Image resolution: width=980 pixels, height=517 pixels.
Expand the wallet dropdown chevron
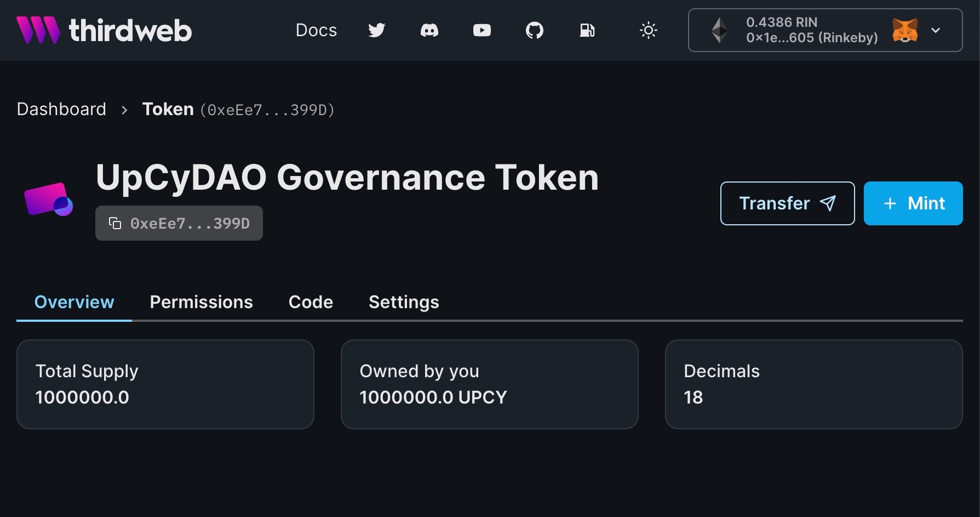tap(936, 30)
